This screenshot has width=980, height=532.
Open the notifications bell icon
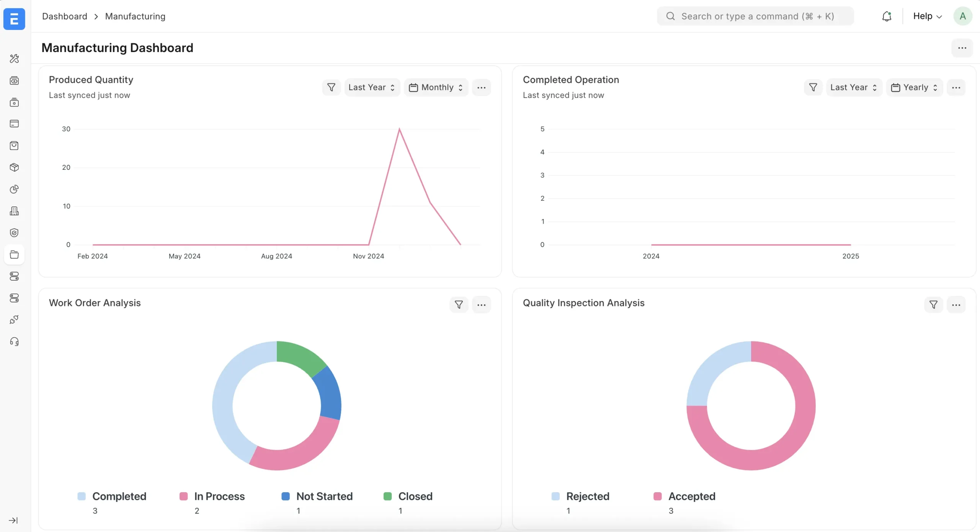tap(887, 16)
